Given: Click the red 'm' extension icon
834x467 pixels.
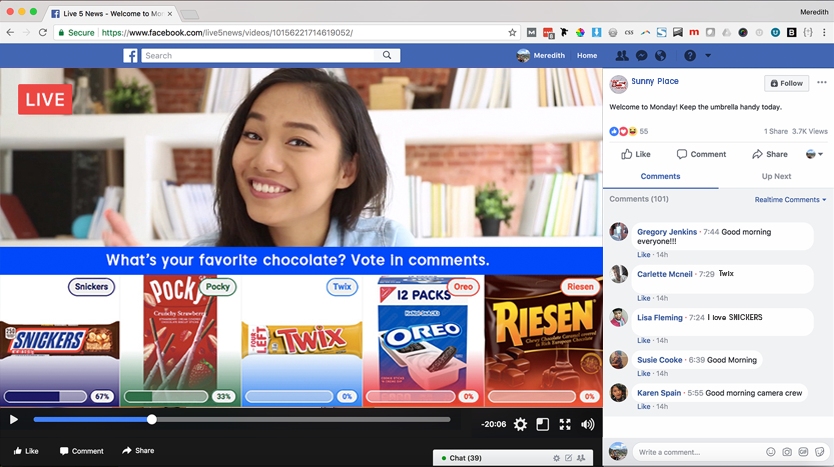Looking at the screenshot, I should pos(694,32).
